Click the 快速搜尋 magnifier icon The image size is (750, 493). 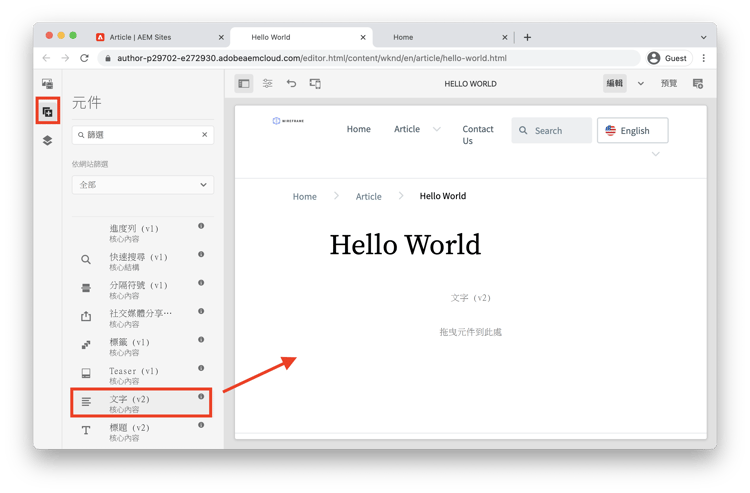point(86,260)
